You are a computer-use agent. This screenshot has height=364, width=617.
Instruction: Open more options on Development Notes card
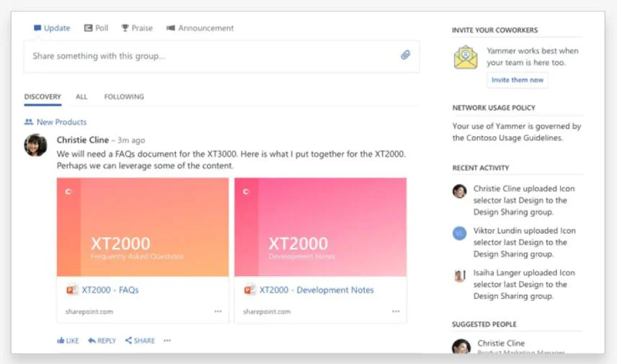(x=396, y=311)
